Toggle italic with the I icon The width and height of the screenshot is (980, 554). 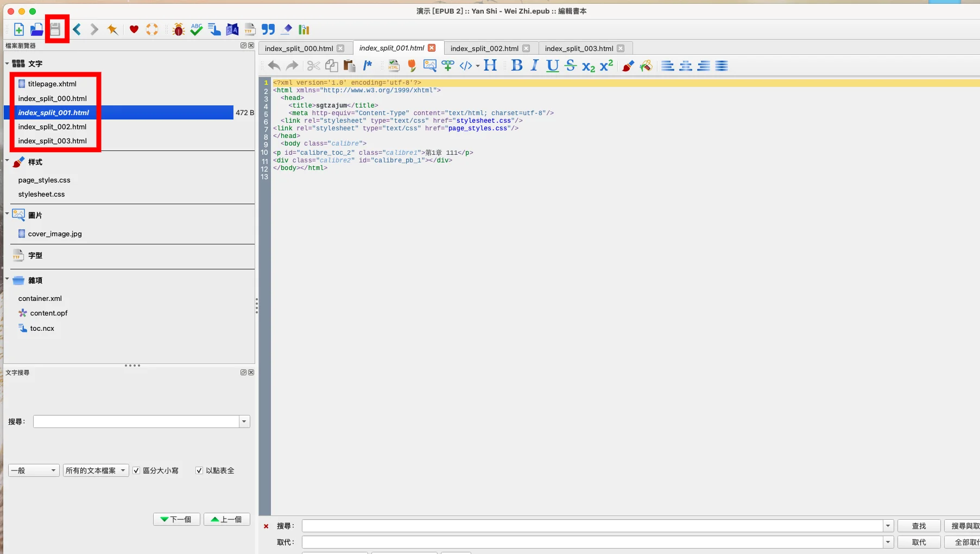[535, 66]
